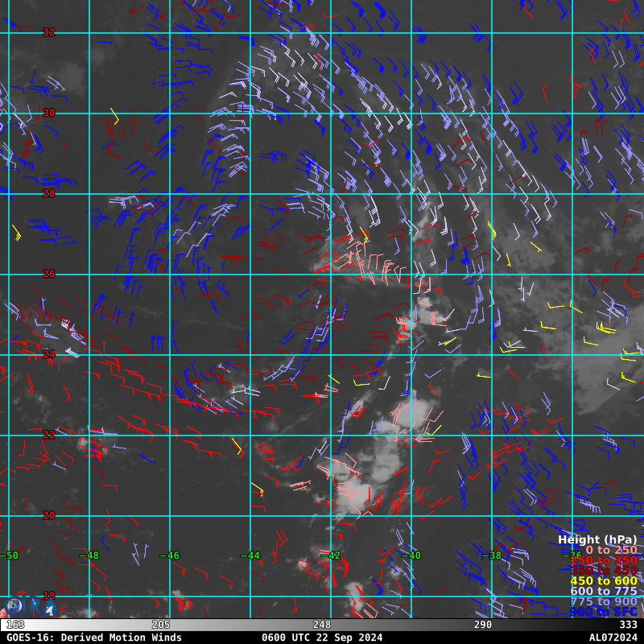The height and width of the screenshot is (644, 644).
Task: Click the yellow "450 to 600" legend entry
Action: pos(604,580)
